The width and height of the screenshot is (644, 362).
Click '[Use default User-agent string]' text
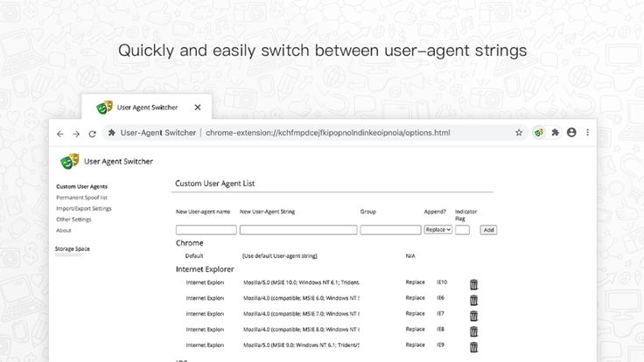pos(280,255)
